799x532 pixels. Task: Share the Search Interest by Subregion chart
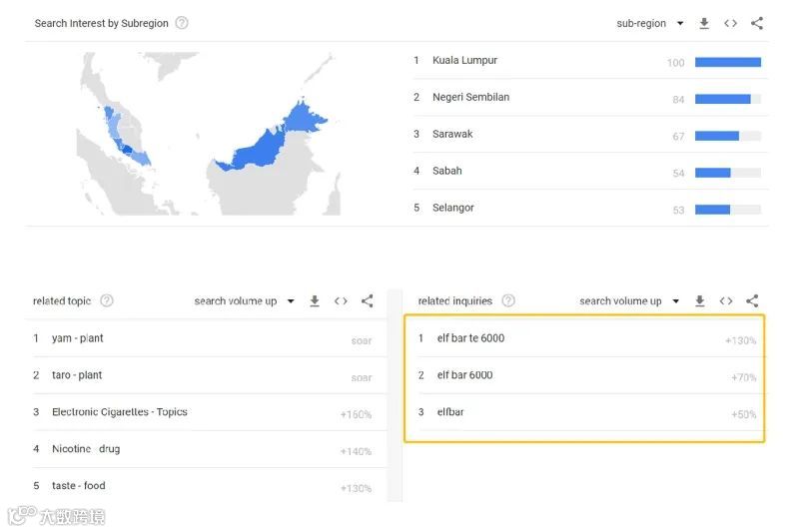[x=757, y=23]
